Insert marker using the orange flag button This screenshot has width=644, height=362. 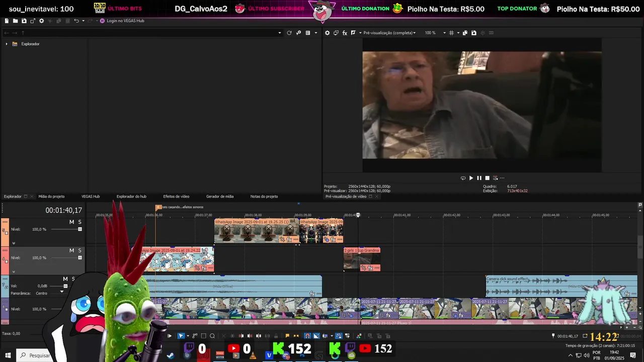tap(287, 336)
